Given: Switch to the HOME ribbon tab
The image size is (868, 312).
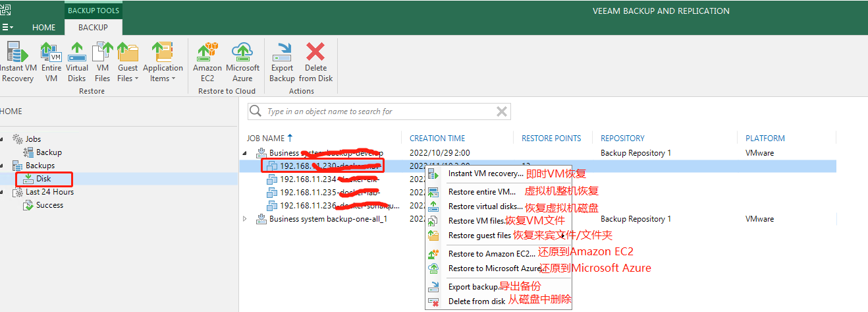Looking at the screenshot, I should tap(44, 27).
